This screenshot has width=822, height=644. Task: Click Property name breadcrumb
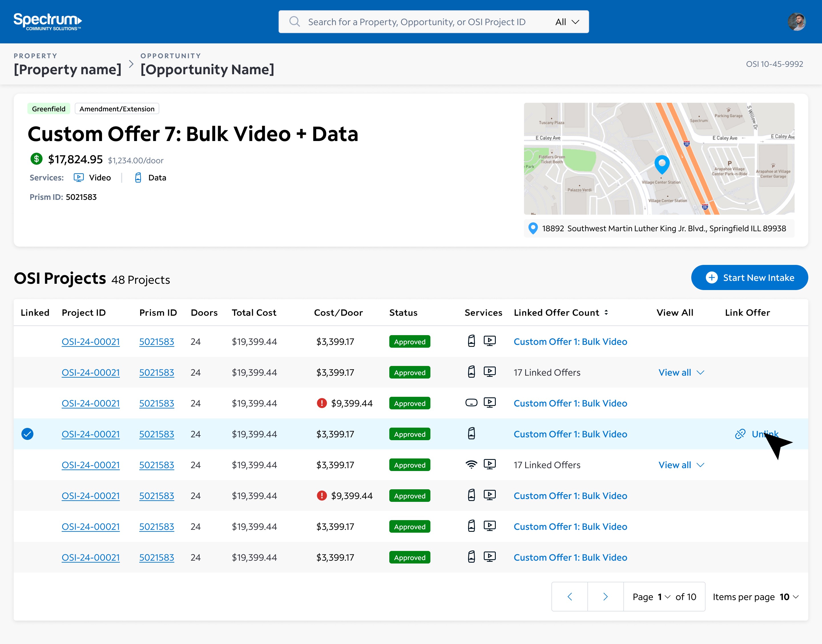tap(67, 69)
